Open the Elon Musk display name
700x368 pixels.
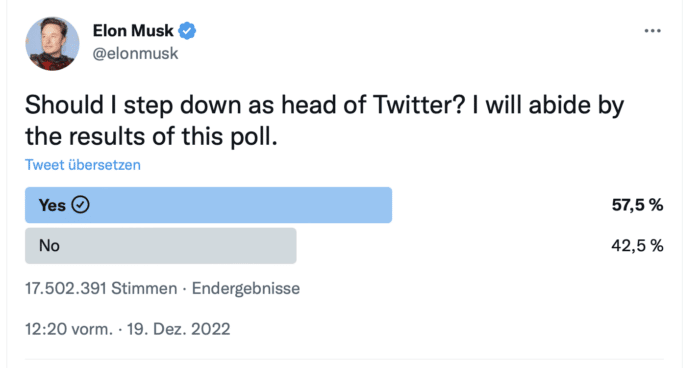133,31
